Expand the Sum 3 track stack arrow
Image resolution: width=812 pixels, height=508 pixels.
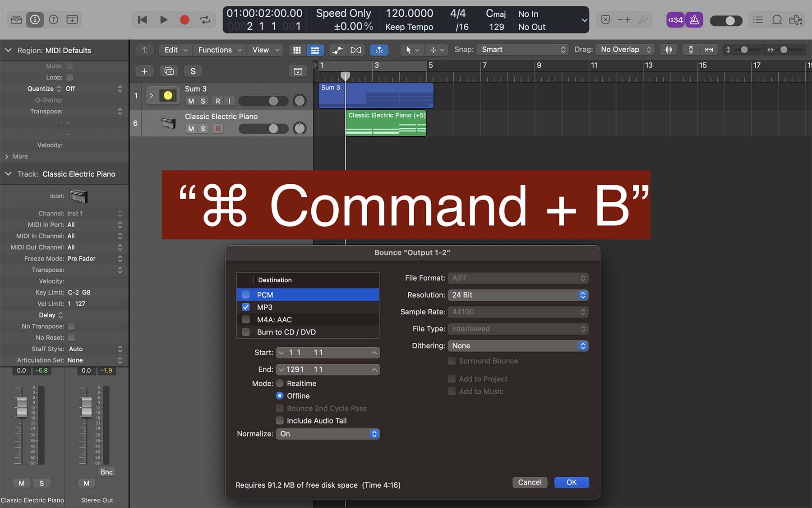click(x=151, y=96)
